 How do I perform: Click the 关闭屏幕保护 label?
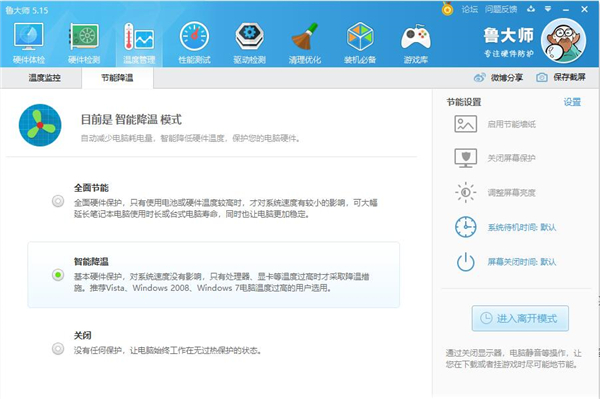[512, 158]
